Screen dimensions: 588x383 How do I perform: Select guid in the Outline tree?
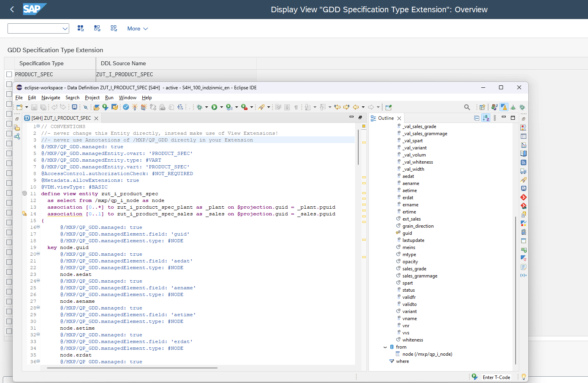click(x=407, y=233)
